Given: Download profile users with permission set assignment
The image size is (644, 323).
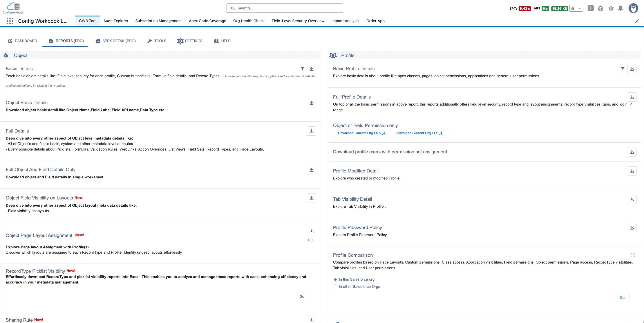Looking at the screenshot, I should [632, 152].
